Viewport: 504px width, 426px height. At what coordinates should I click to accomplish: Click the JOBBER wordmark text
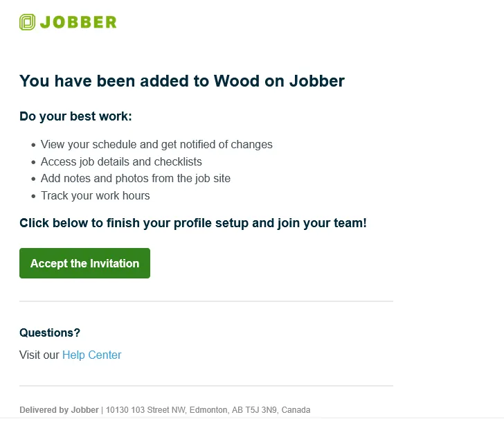pos(78,22)
